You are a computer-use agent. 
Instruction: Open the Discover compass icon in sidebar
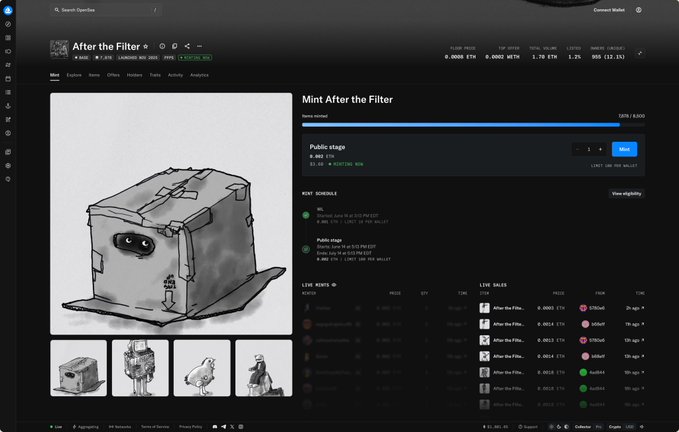[x=8, y=24]
